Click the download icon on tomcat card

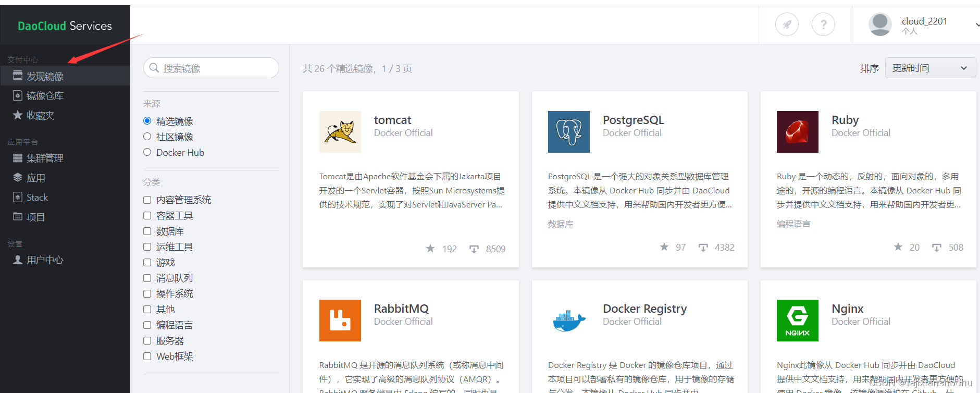click(x=474, y=249)
